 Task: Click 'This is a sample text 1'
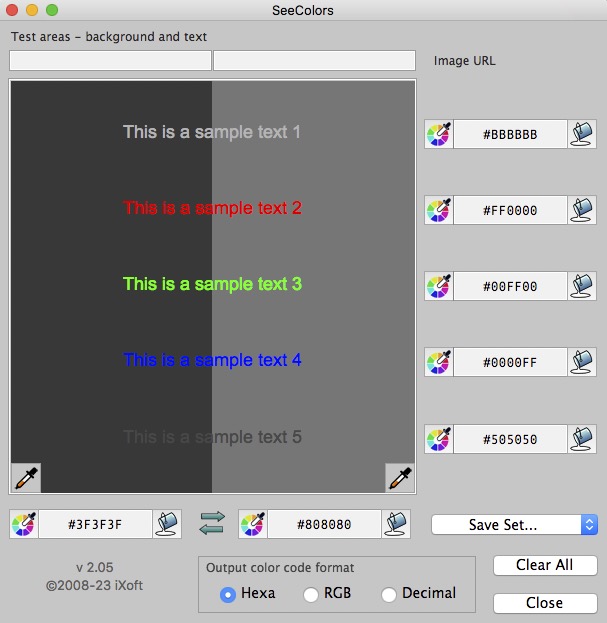(212, 132)
